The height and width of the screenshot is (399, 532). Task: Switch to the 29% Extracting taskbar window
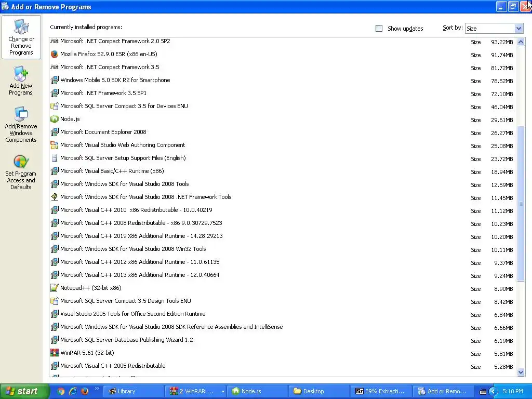coord(381,391)
